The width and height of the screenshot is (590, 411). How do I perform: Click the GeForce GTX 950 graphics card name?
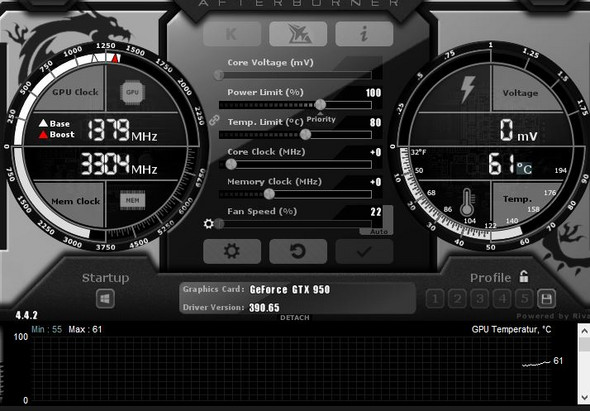pyautogui.click(x=290, y=289)
